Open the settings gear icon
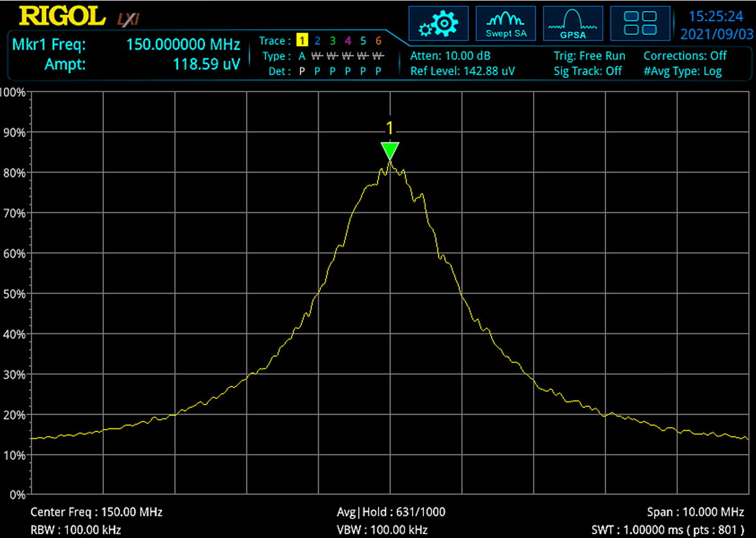The height and width of the screenshot is (538, 756). click(x=438, y=23)
